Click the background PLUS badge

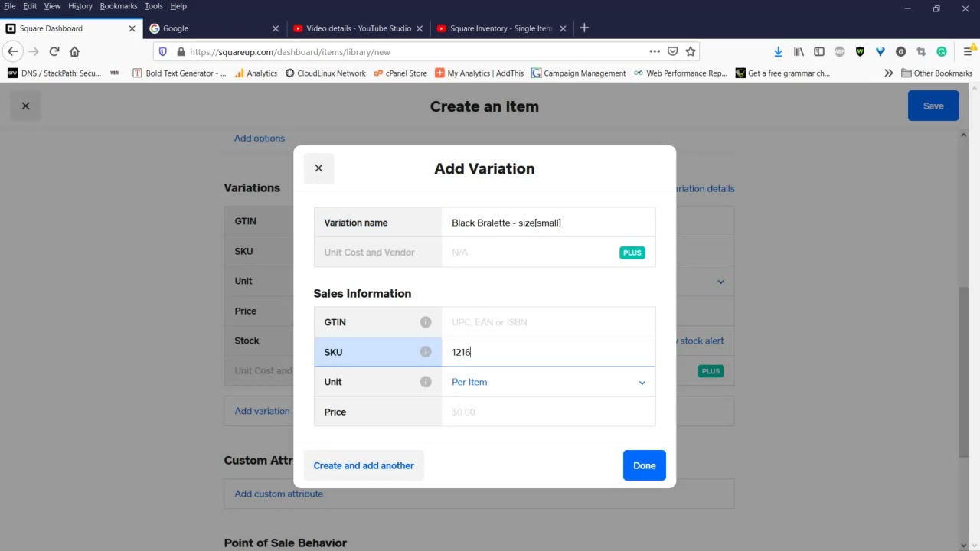pos(711,371)
